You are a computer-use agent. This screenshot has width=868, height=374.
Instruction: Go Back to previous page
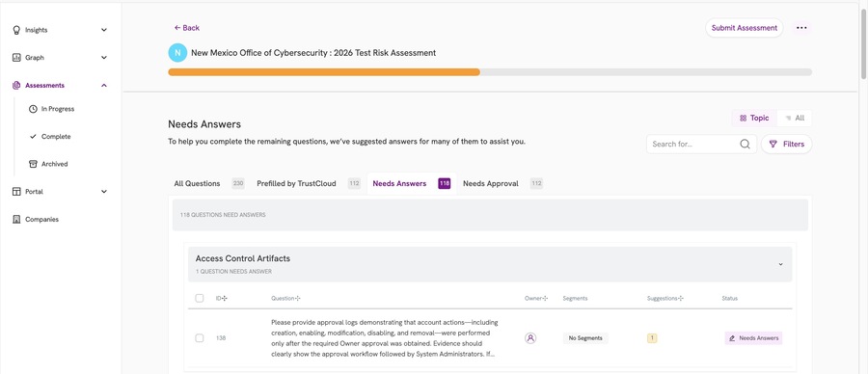coord(186,28)
